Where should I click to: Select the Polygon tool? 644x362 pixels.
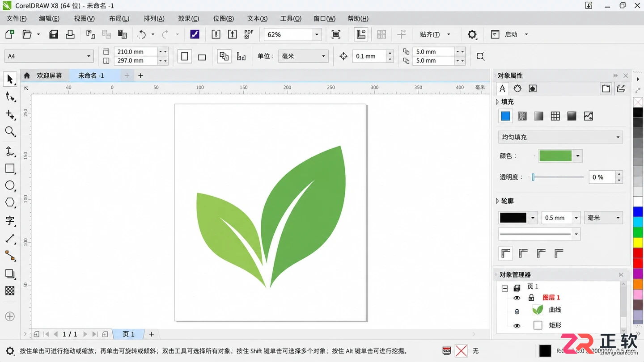click(x=10, y=202)
